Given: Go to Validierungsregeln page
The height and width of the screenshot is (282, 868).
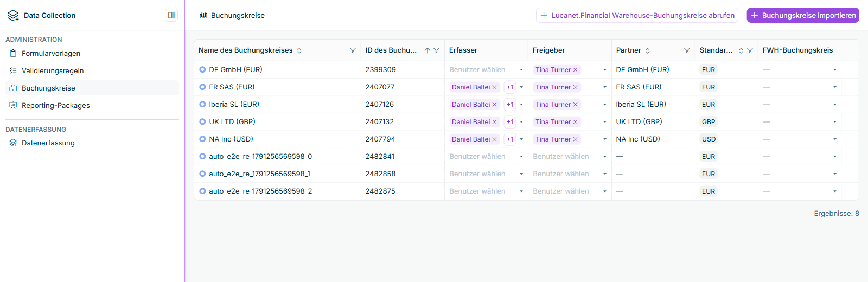Looking at the screenshot, I should (92, 70).
